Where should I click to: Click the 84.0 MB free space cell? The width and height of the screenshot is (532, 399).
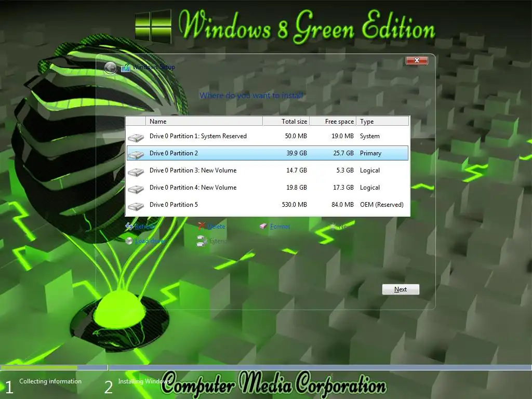pyautogui.click(x=343, y=205)
